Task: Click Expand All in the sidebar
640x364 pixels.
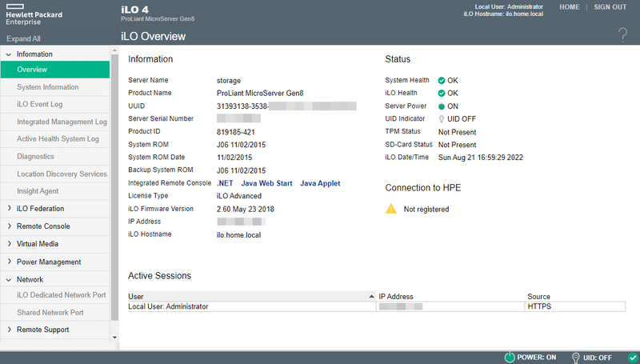Action: pos(23,38)
